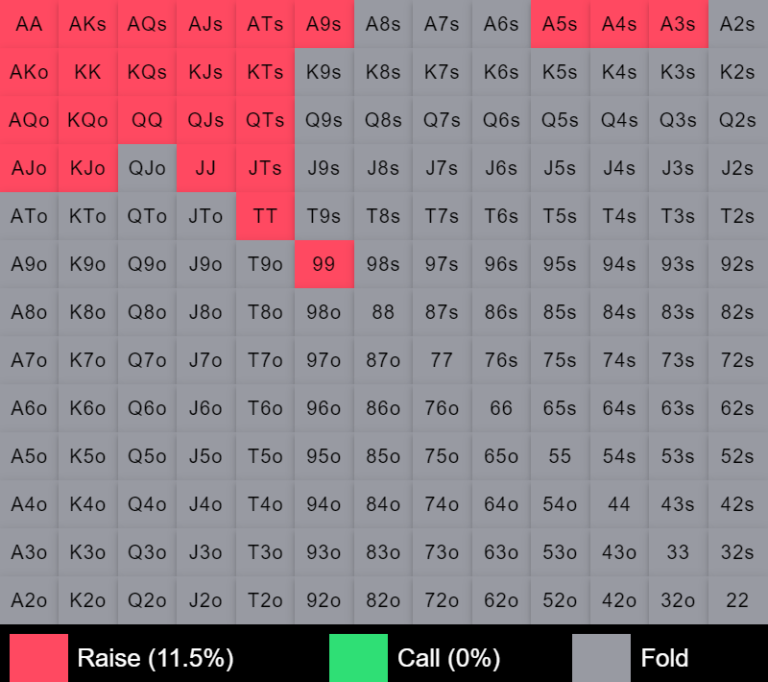Click the red Raise color swatch

[39, 657]
